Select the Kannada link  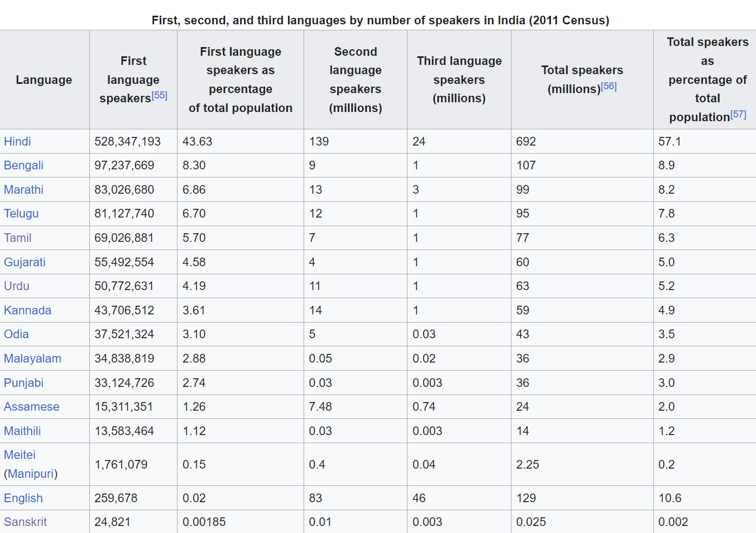[x=27, y=311]
